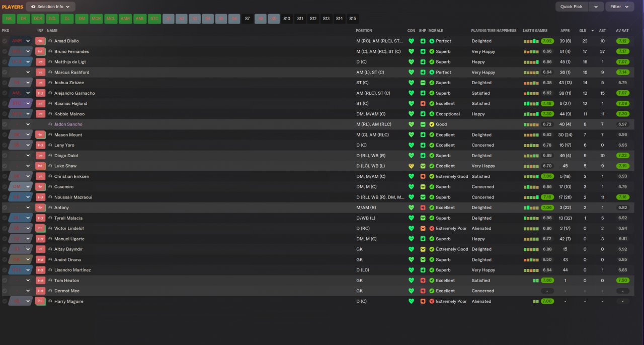Click the player icon beside Kobbie Mainoo's name
644x345 pixels.
click(50, 114)
